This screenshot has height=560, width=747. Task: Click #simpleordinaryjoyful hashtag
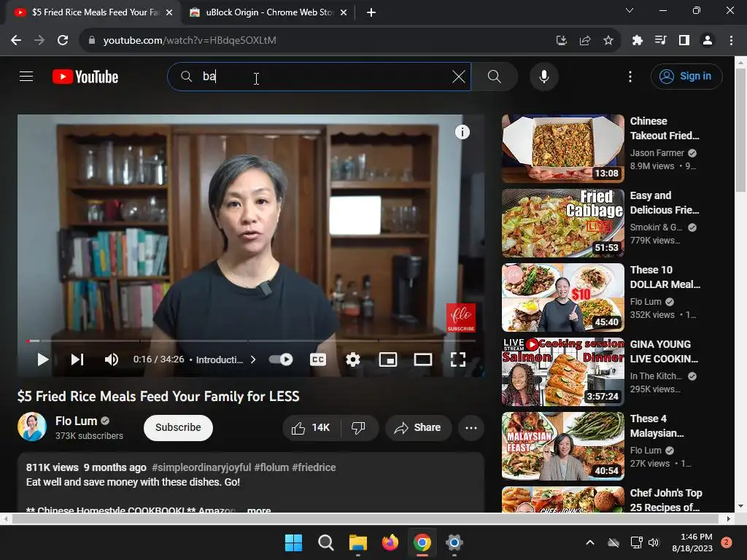point(201,467)
